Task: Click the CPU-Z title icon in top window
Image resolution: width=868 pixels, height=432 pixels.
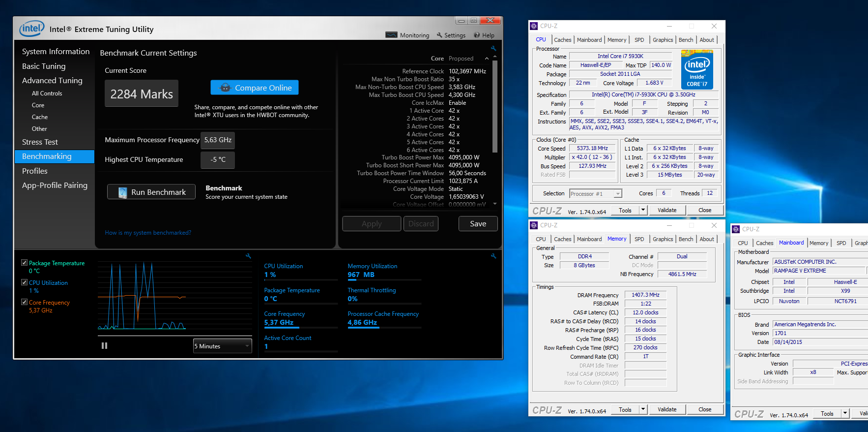Action: pyautogui.click(x=534, y=26)
